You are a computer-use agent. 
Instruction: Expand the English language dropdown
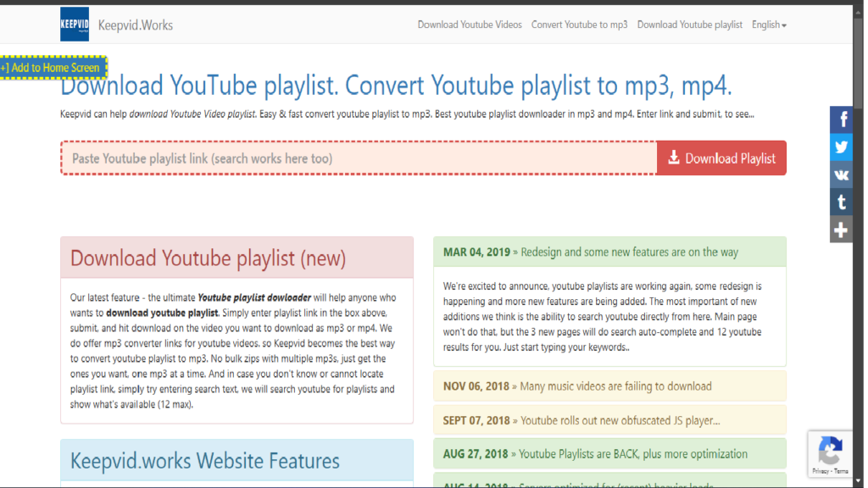(x=769, y=25)
